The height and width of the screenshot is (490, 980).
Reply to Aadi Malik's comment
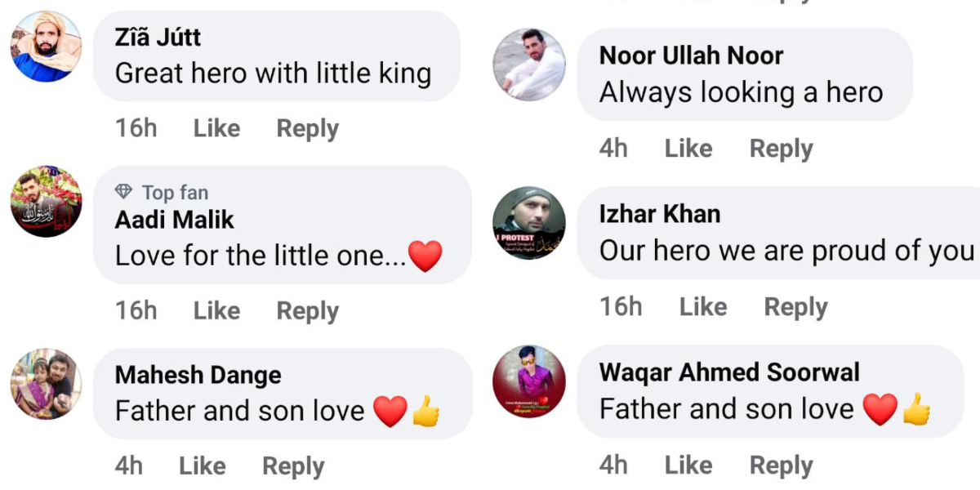click(x=307, y=310)
